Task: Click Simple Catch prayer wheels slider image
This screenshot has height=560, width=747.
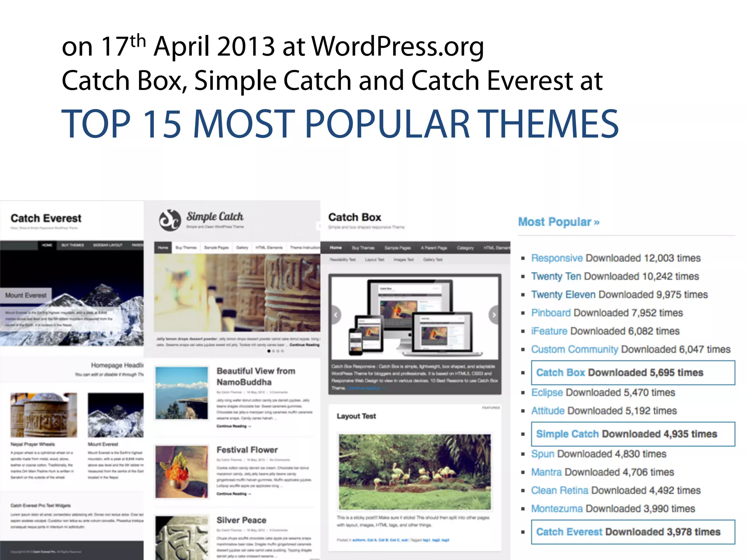Action: click(237, 293)
